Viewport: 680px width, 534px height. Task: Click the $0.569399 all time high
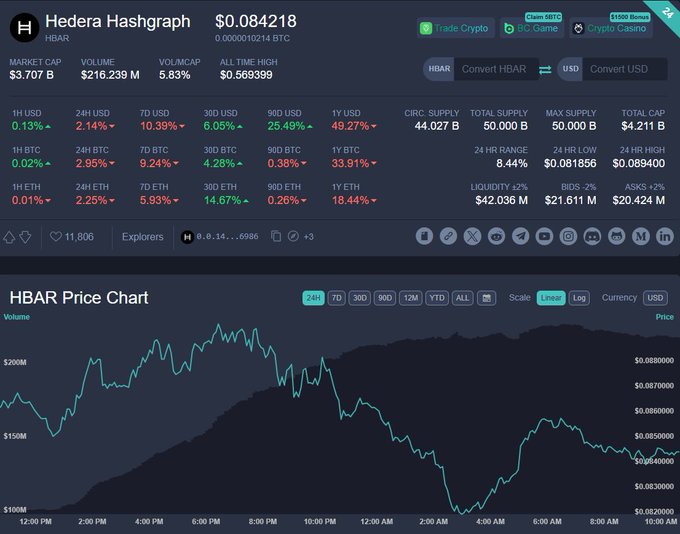point(246,75)
